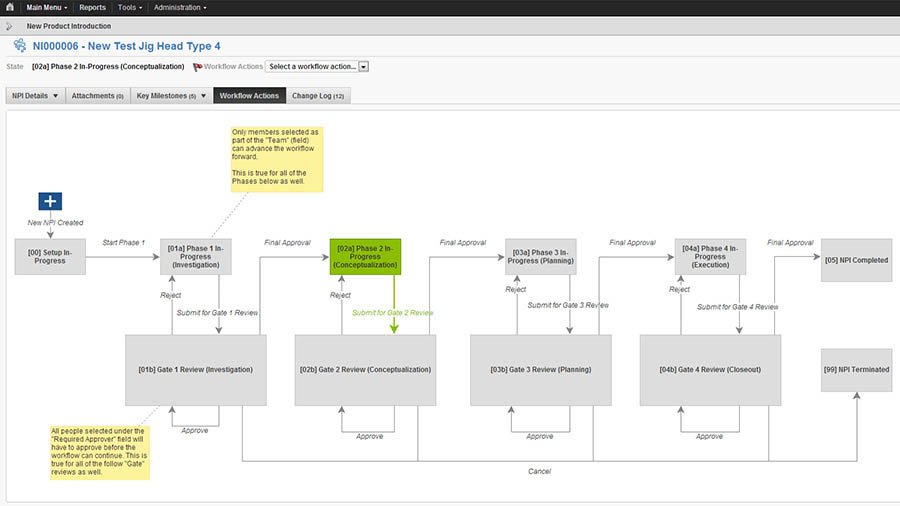The width and height of the screenshot is (900, 506).
Task: Click the arrow button of workflow action dropdown
Action: click(363, 67)
